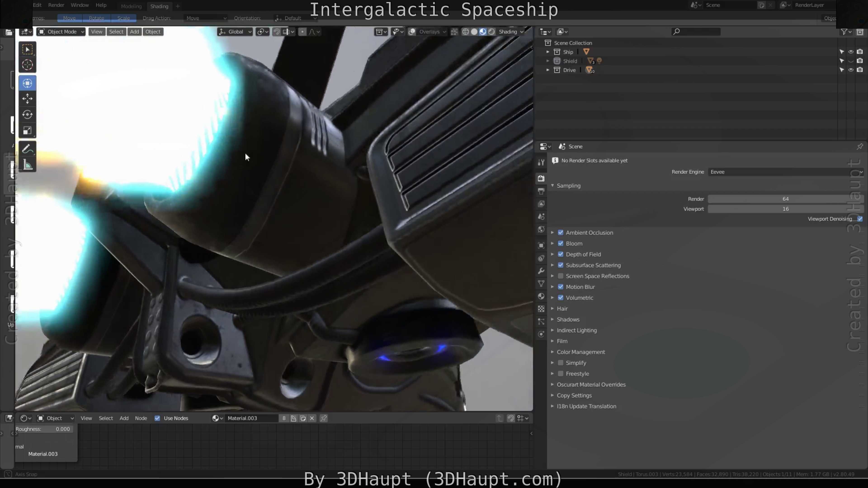The image size is (868, 488).
Task: Open the Render menu
Action: (56, 5)
